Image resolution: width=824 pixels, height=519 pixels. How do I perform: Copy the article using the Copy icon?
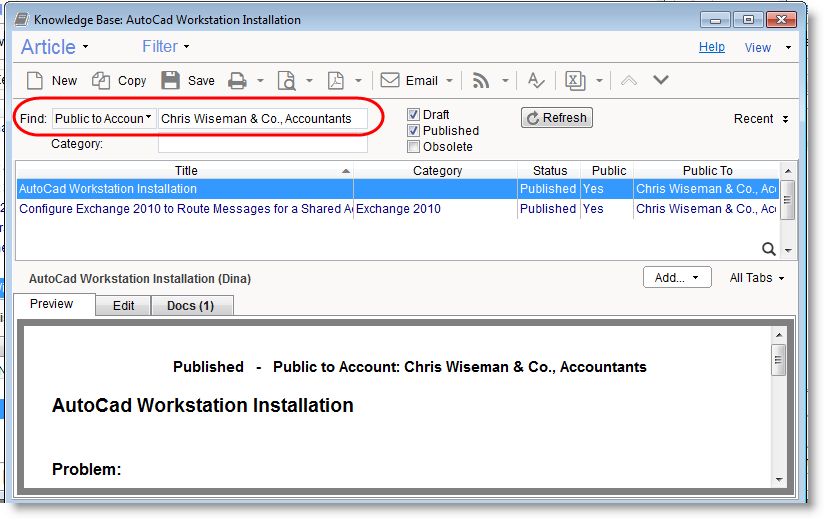pos(102,81)
